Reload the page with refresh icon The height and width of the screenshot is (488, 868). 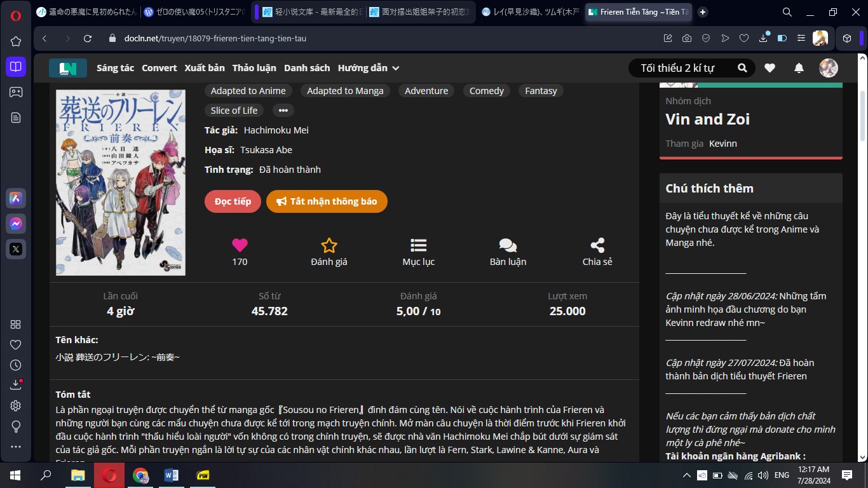[88, 38]
